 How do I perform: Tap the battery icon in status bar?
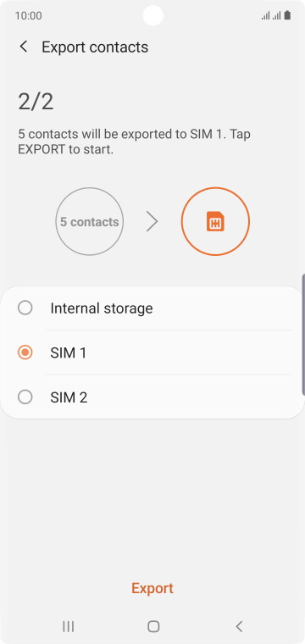point(288,15)
